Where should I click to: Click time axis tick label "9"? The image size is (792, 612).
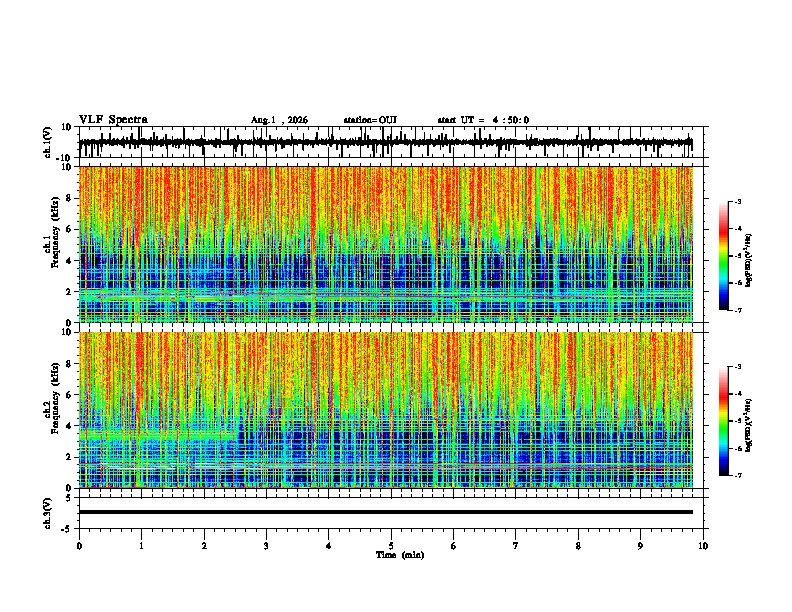tap(640, 546)
